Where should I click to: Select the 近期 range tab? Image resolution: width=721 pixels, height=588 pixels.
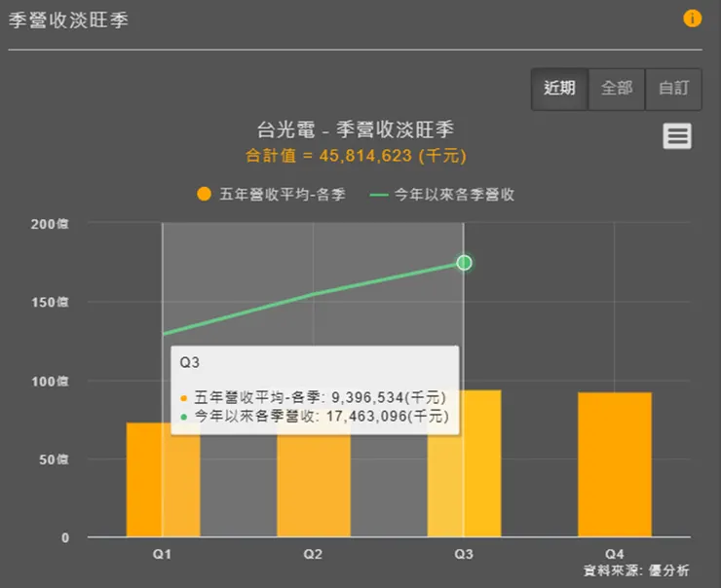click(x=559, y=89)
